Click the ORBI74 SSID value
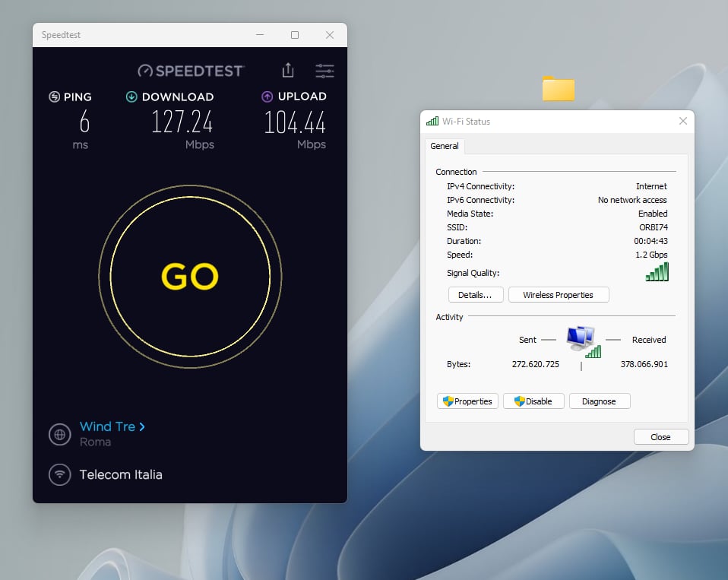Viewport: 728px width, 580px height. pyautogui.click(x=654, y=227)
